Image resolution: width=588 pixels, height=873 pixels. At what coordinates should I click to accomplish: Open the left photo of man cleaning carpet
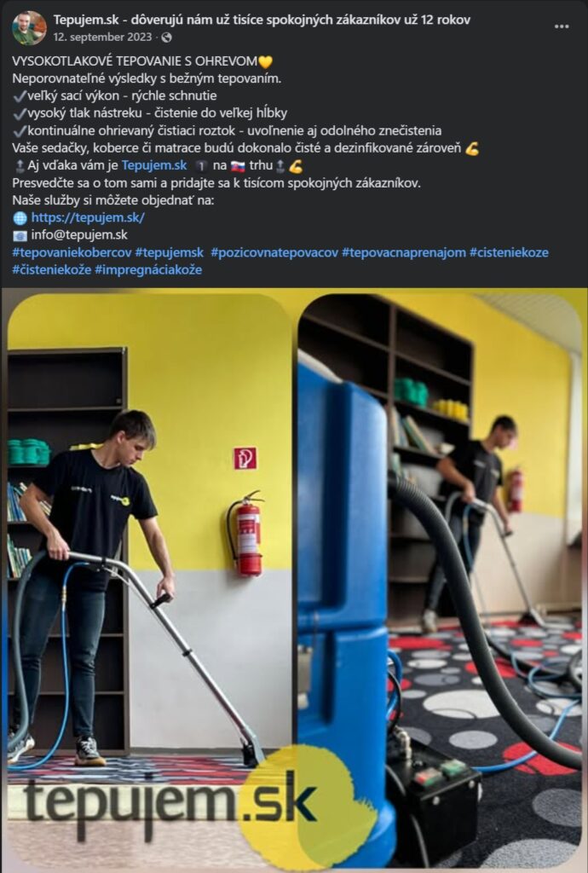(150, 579)
